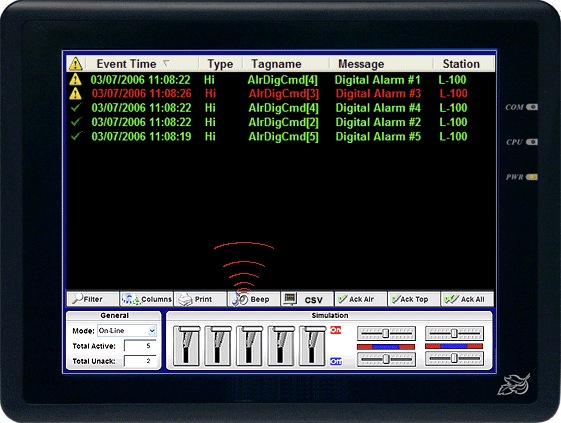Click the monitor icon beside CSV

[x=290, y=298]
